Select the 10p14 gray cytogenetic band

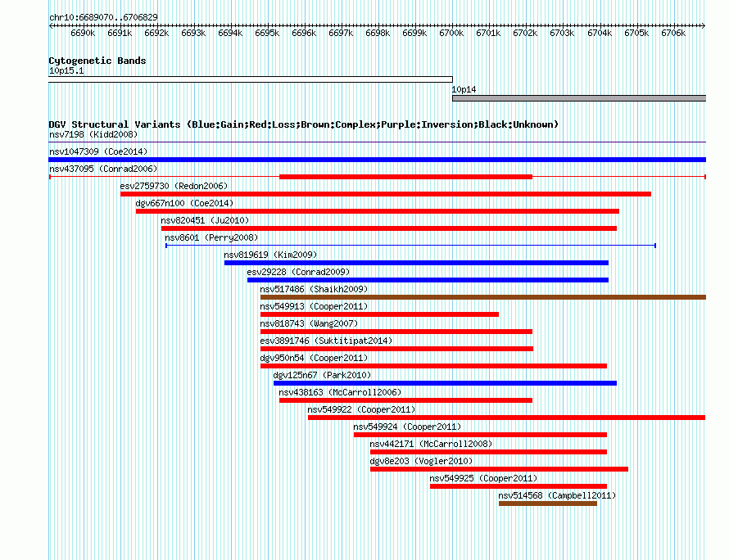(x=579, y=98)
